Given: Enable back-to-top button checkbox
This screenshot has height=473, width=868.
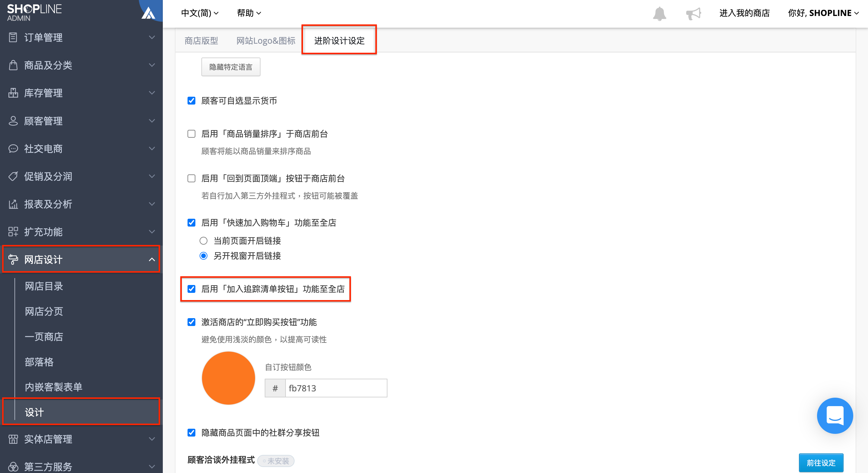Looking at the screenshot, I should tap(191, 178).
